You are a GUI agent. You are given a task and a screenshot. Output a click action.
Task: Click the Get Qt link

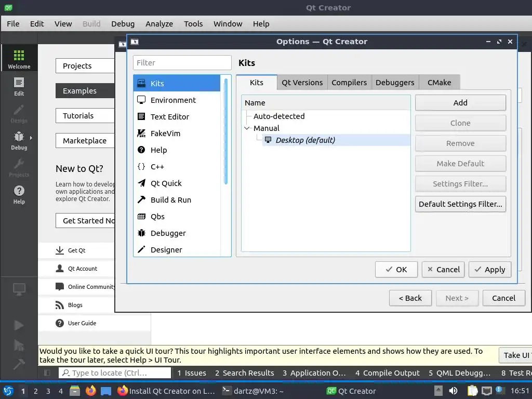pyautogui.click(x=76, y=250)
